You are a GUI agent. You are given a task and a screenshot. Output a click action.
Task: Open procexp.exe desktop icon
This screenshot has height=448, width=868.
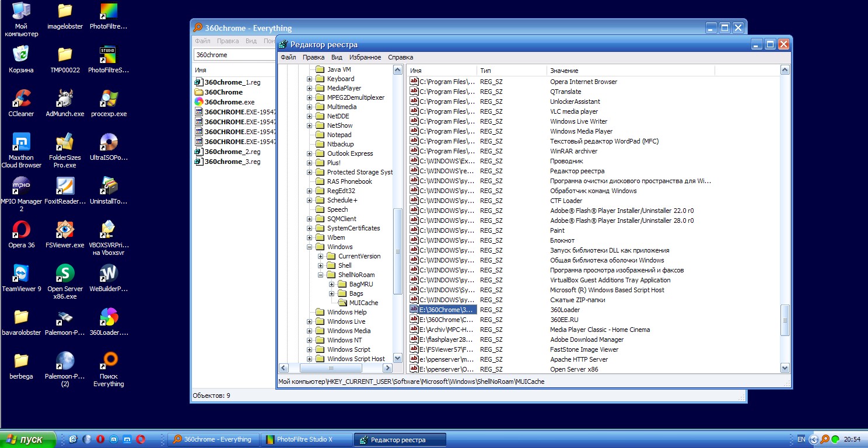click(x=108, y=103)
